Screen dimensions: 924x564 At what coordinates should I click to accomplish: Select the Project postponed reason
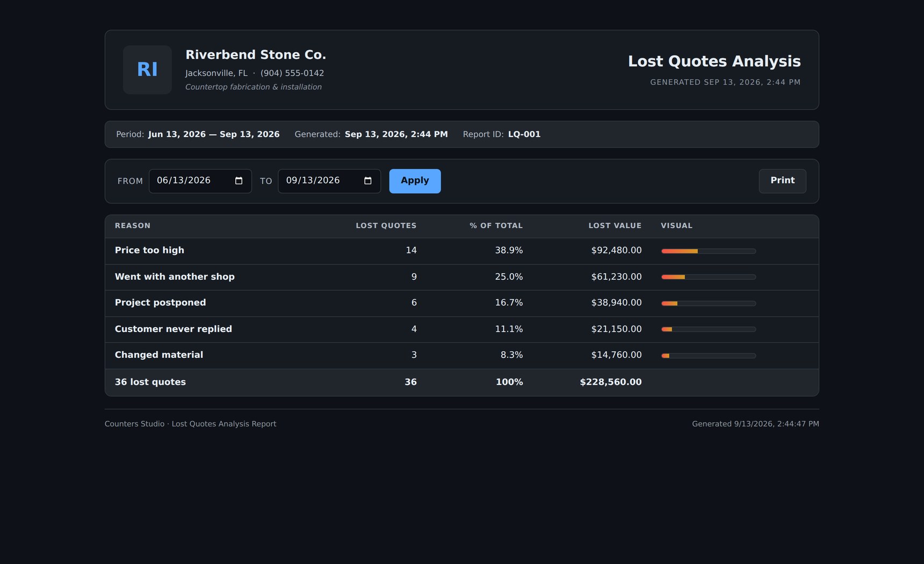[160, 302]
